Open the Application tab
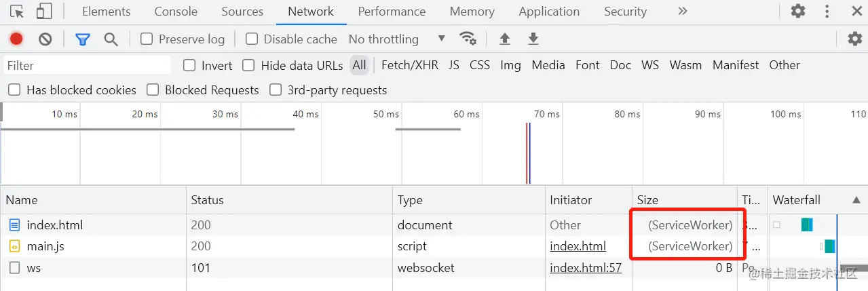Screen dimensions: 868x291 549,12
